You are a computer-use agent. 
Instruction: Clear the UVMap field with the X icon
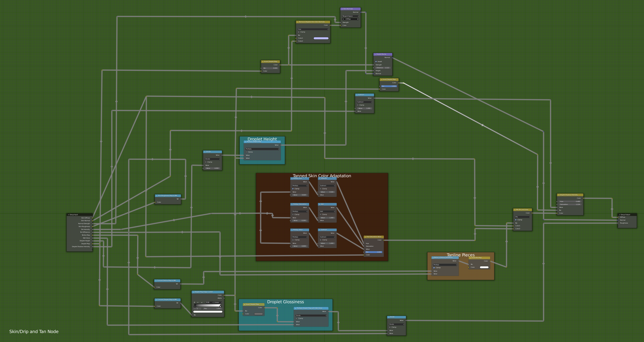point(358,19)
